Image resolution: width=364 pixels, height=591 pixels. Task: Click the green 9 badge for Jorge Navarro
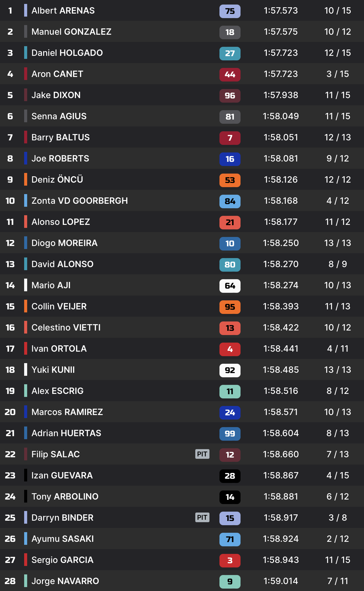[x=230, y=582]
